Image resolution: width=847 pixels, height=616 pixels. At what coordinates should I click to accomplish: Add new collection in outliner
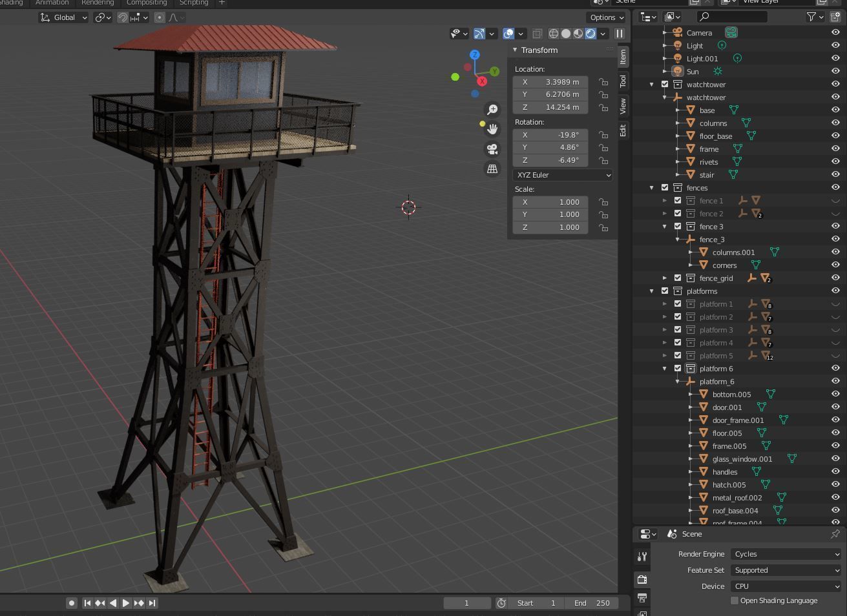click(835, 17)
